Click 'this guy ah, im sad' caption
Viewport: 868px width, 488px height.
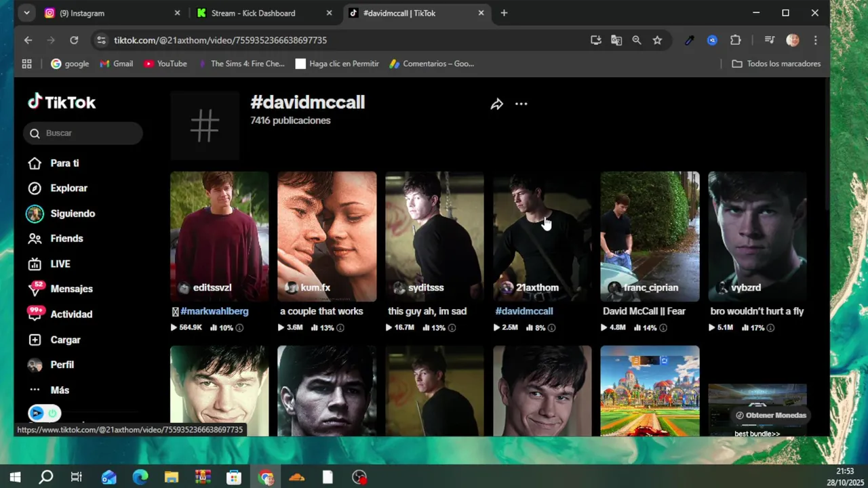point(427,311)
